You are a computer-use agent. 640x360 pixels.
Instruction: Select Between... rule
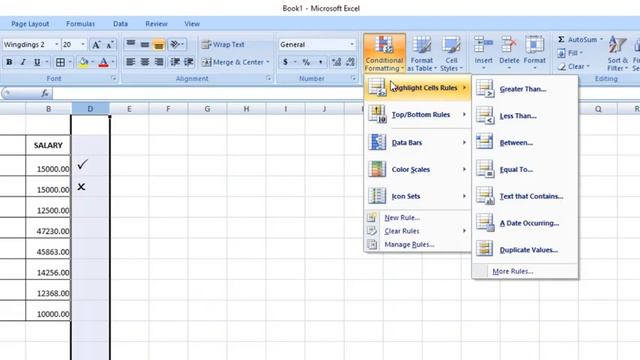point(524,142)
